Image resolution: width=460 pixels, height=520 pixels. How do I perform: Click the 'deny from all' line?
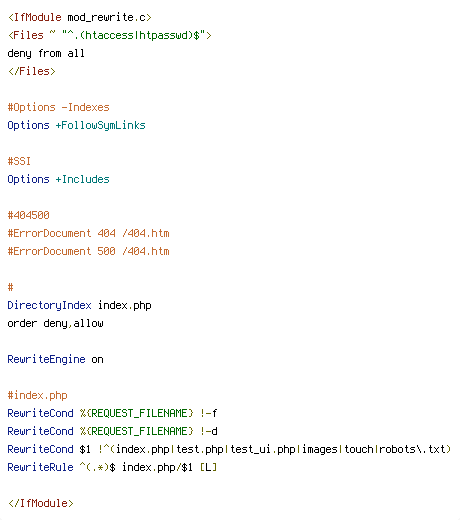pos(46,53)
